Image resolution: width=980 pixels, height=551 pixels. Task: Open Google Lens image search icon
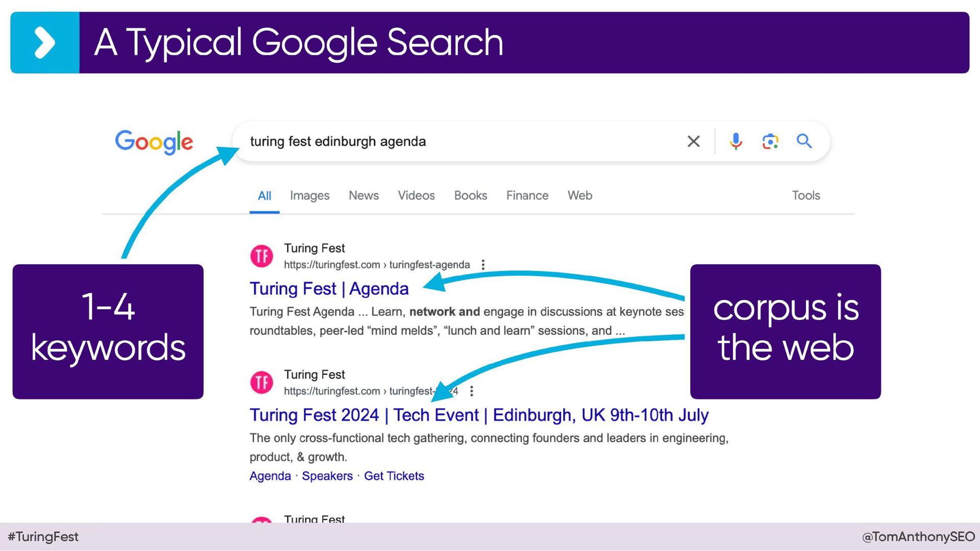tap(770, 141)
